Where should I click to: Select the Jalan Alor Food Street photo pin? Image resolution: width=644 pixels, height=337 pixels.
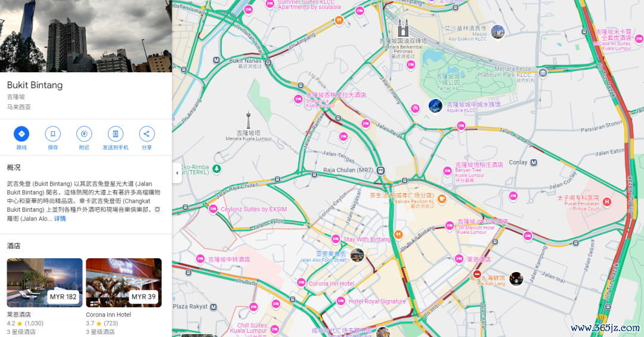point(357,255)
